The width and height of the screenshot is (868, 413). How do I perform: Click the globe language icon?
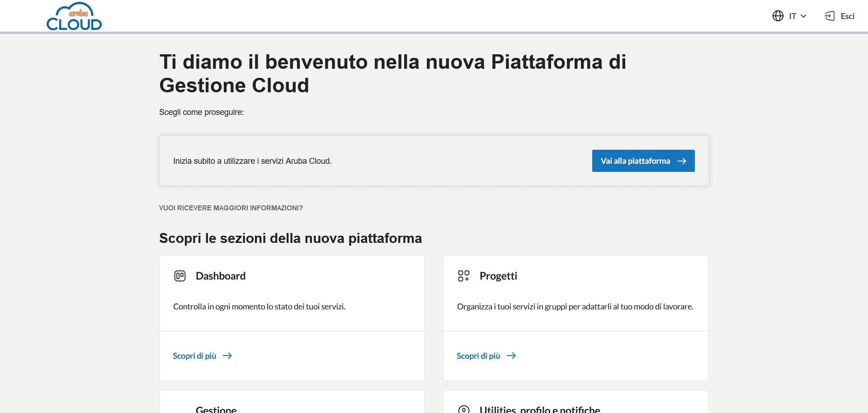(778, 16)
